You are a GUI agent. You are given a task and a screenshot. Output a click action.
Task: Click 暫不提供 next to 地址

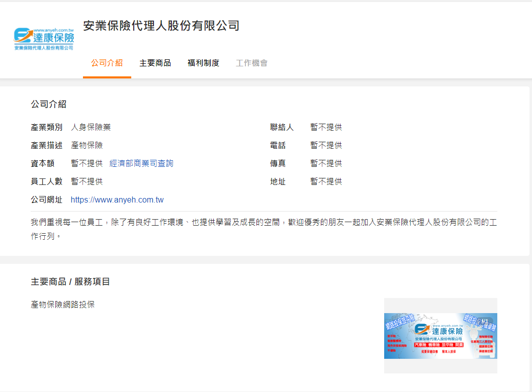pyautogui.click(x=326, y=181)
